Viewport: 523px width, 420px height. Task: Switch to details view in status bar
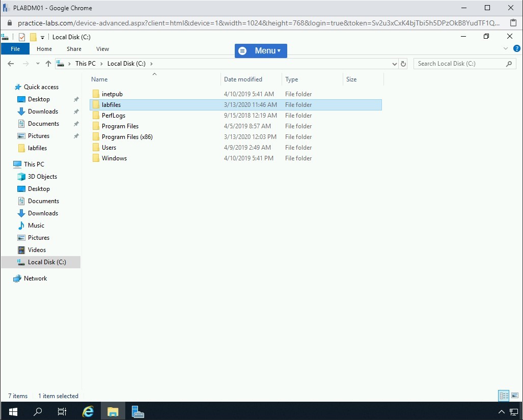pos(504,396)
